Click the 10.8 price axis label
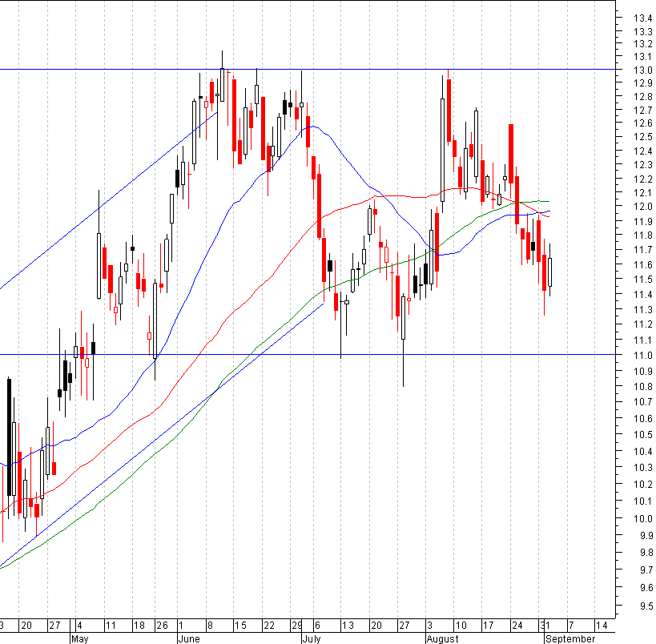 pos(642,387)
